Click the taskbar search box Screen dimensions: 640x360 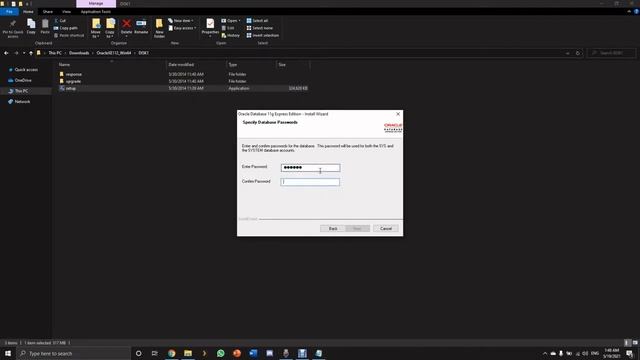point(73,353)
